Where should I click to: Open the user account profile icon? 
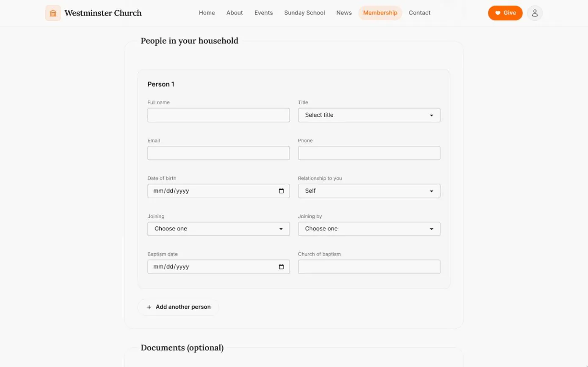pos(535,13)
